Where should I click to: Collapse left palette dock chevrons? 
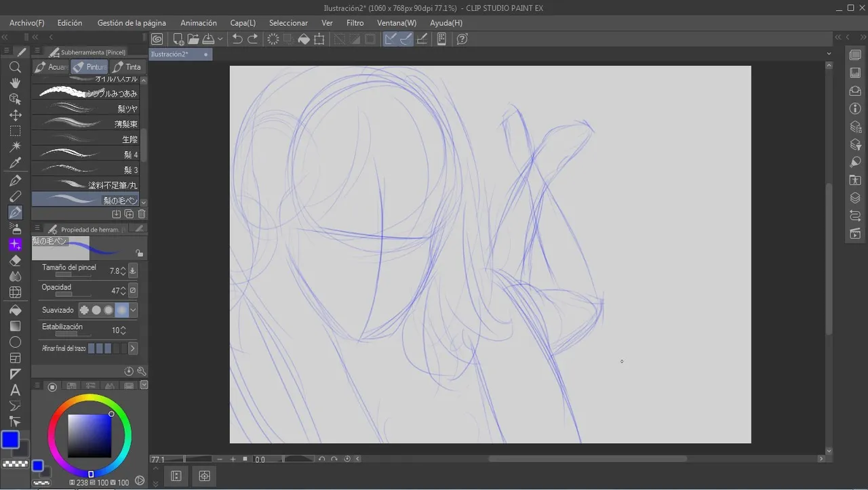[x=5, y=37]
